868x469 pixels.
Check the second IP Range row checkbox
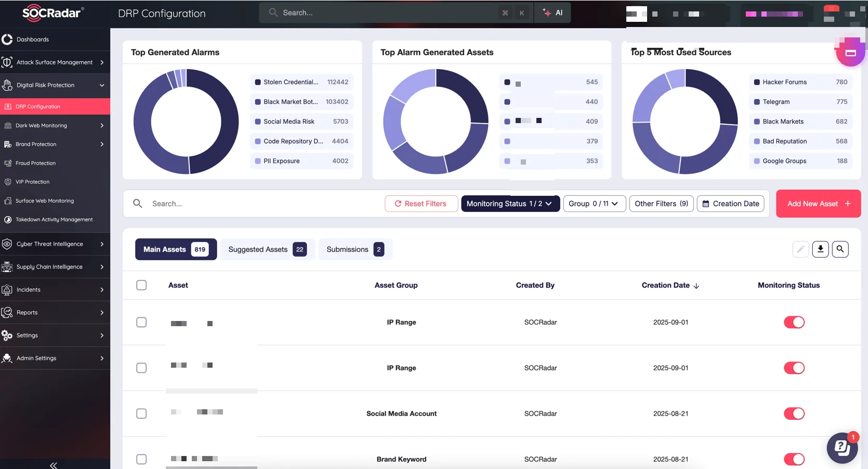click(141, 368)
